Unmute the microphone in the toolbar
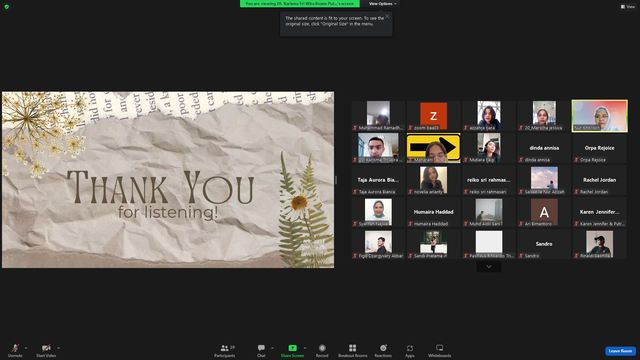 (x=15, y=350)
